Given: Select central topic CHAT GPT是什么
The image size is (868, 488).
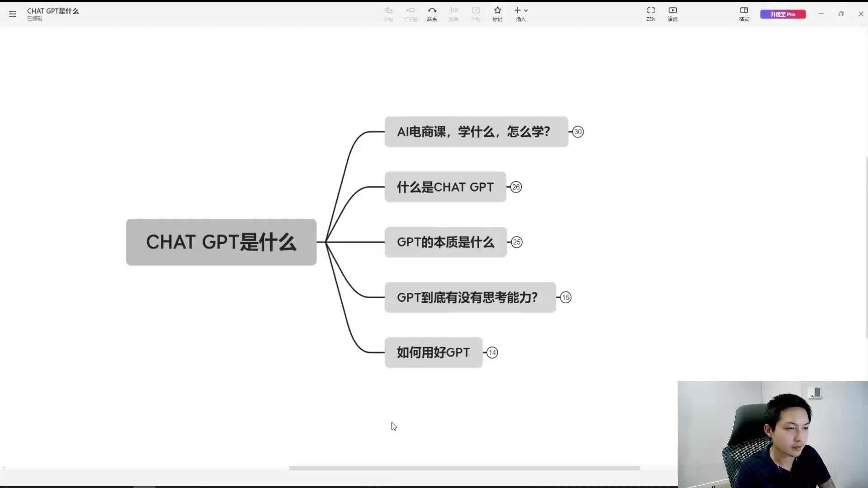Looking at the screenshot, I should tap(221, 242).
